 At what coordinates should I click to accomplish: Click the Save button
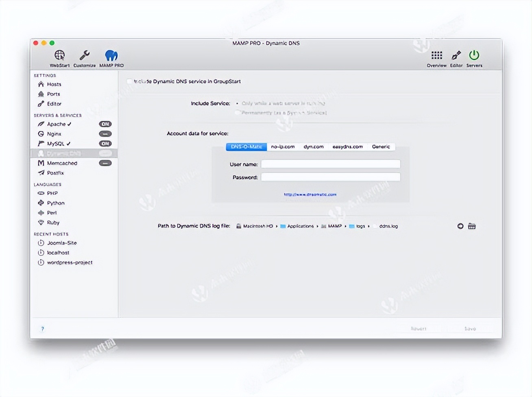pos(470,329)
